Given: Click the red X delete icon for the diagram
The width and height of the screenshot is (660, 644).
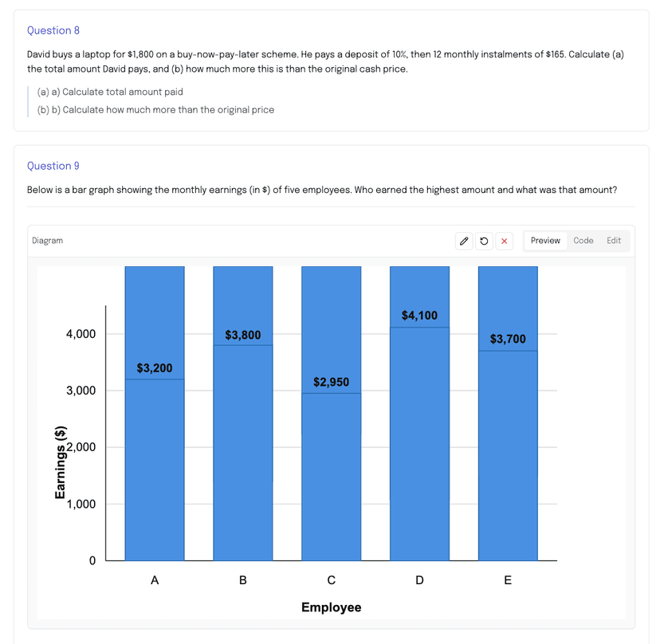Looking at the screenshot, I should tap(504, 240).
